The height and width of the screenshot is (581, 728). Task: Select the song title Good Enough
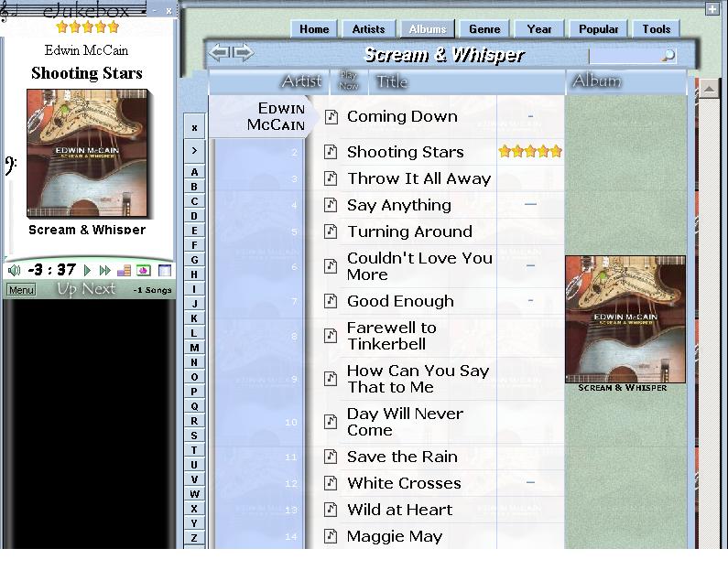click(400, 301)
